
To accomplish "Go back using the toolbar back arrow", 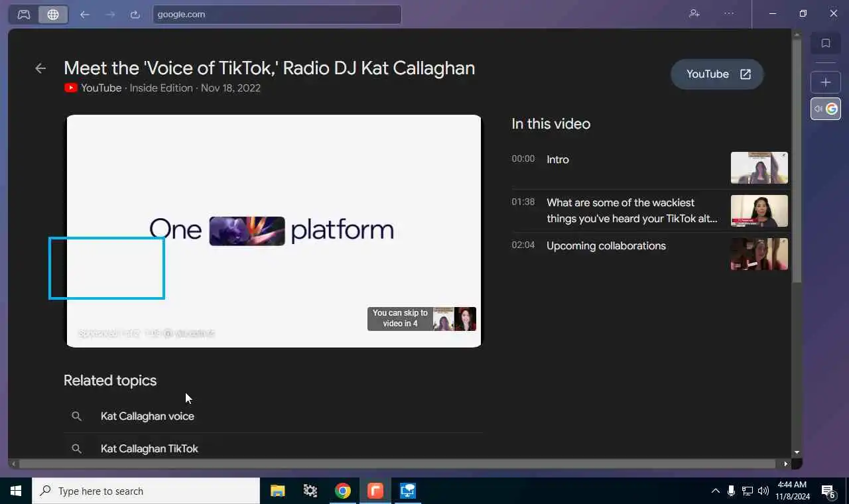I will 84,14.
